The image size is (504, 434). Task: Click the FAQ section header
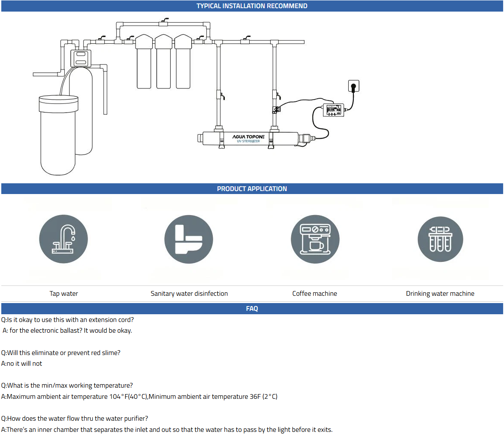(252, 309)
